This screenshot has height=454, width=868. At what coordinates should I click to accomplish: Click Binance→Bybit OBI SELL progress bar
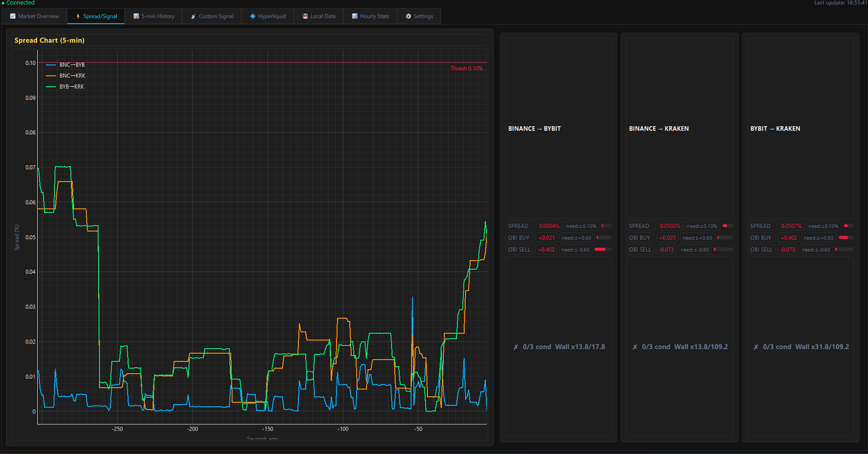[603, 249]
